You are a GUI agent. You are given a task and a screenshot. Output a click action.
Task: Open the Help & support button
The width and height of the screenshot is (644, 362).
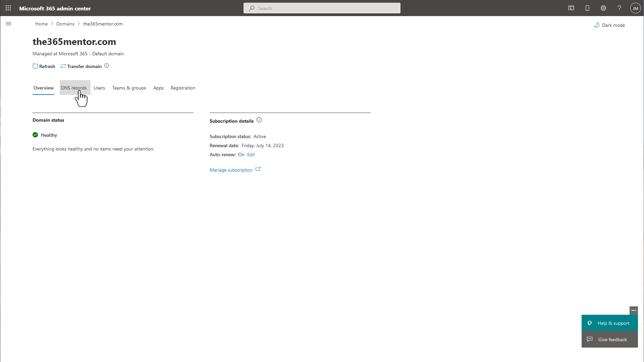coord(609,323)
